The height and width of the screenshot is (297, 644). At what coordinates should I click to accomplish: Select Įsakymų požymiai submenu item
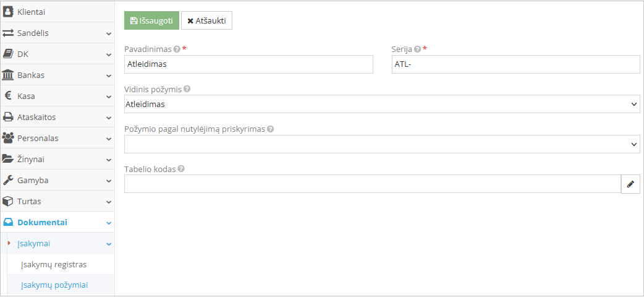pos(54,285)
